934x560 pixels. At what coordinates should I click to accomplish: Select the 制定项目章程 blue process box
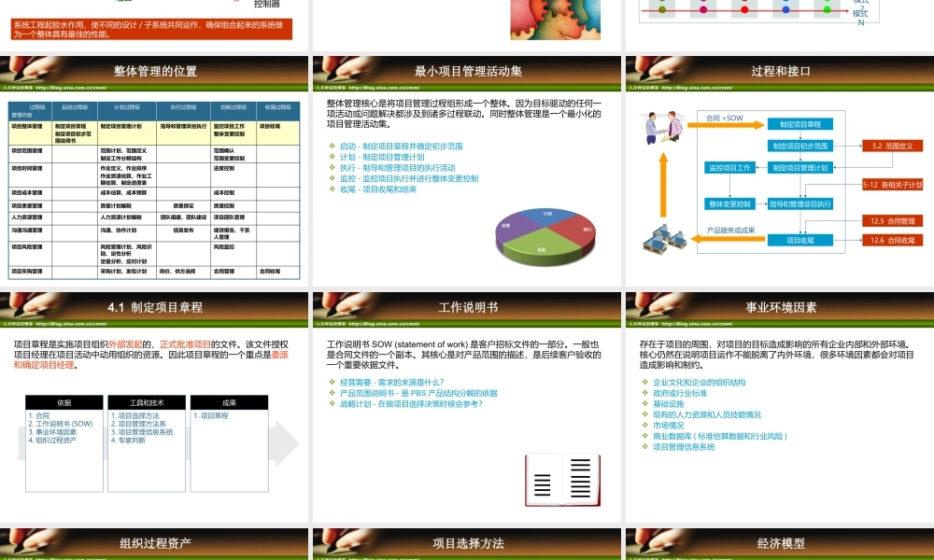coord(800,124)
